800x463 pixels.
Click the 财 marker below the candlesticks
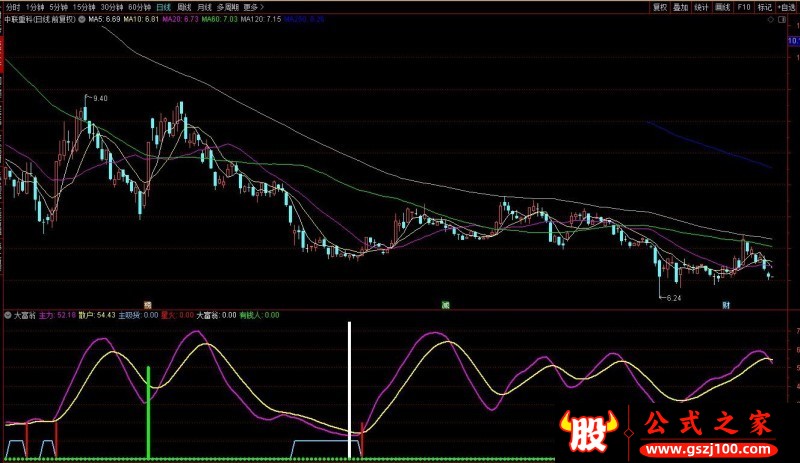click(x=725, y=303)
